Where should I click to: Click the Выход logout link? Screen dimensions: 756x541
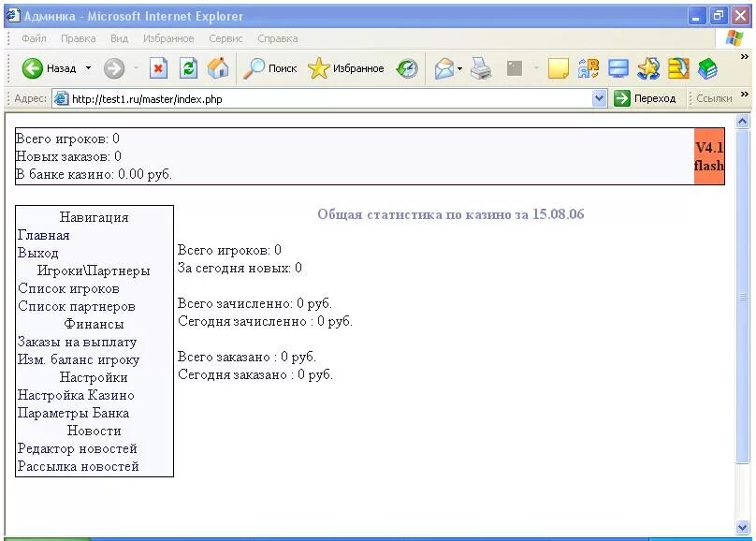click(x=38, y=253)
